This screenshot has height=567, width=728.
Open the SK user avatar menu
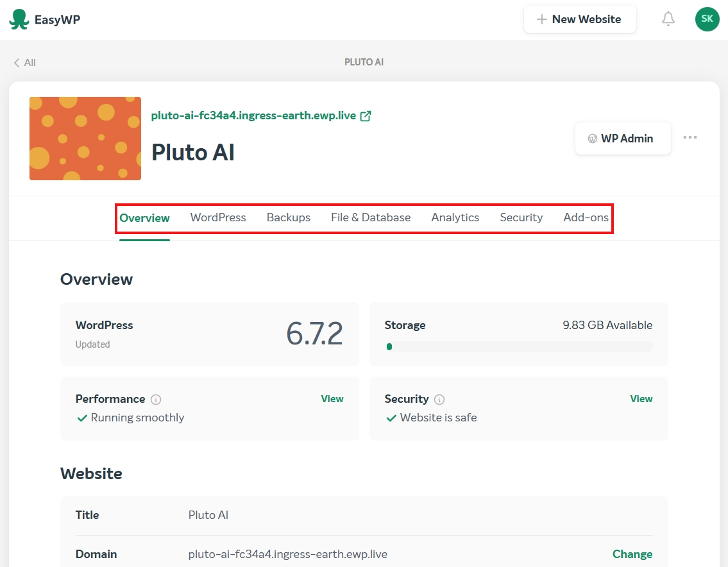(707, 19)
